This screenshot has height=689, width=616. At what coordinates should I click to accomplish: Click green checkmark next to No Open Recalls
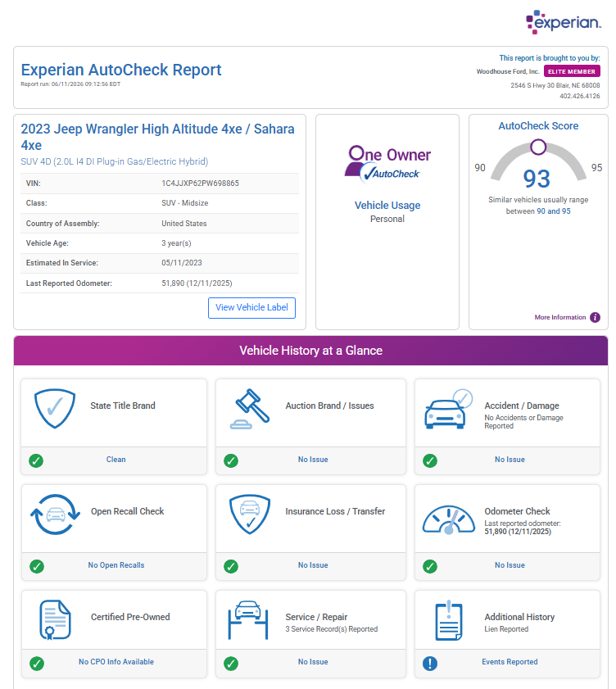[37, 566]
